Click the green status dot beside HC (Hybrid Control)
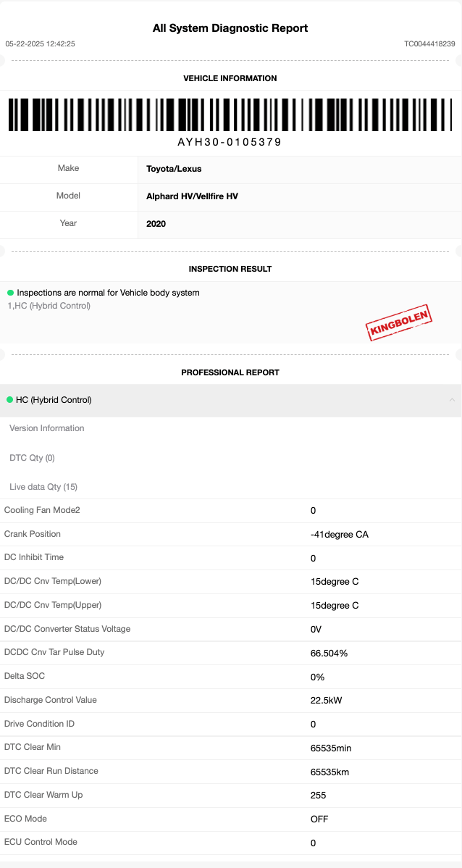The width and height of the screenshot is (462, 868). tap(9, 400)
